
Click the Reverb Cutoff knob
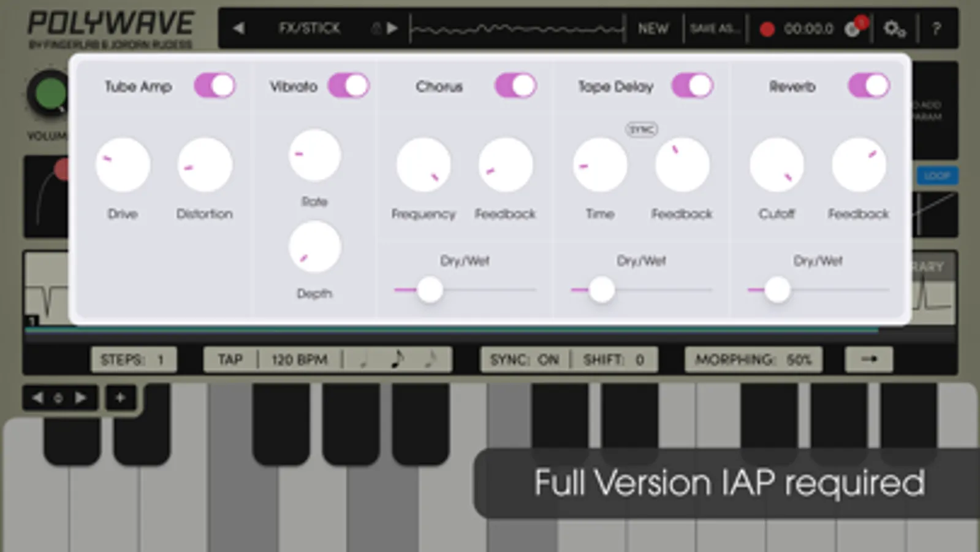pyautogui.click(x=777, y=165)
